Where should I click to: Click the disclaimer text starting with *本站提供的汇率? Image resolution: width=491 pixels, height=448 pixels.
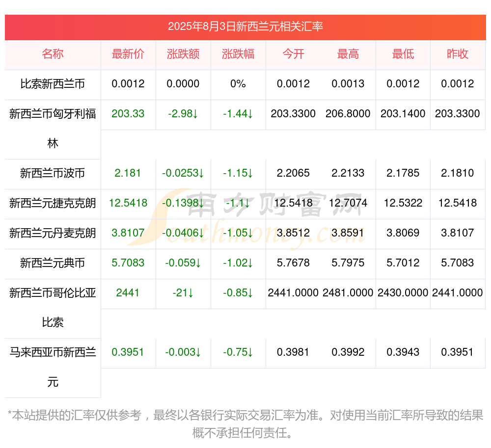245,424
